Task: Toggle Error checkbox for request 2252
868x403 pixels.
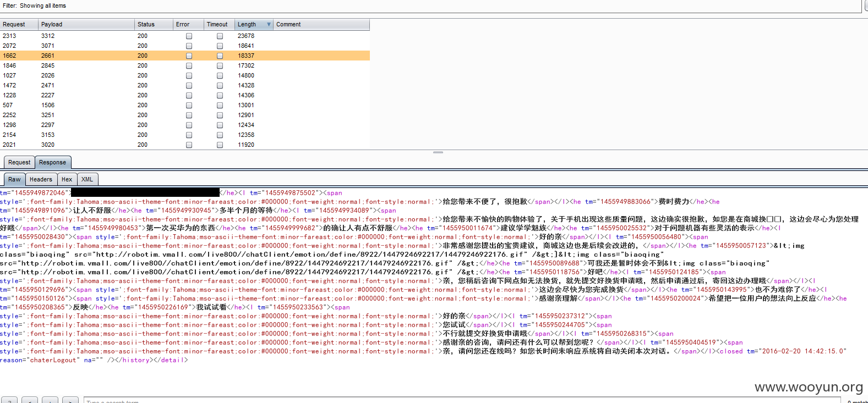Action: point(189,115)
